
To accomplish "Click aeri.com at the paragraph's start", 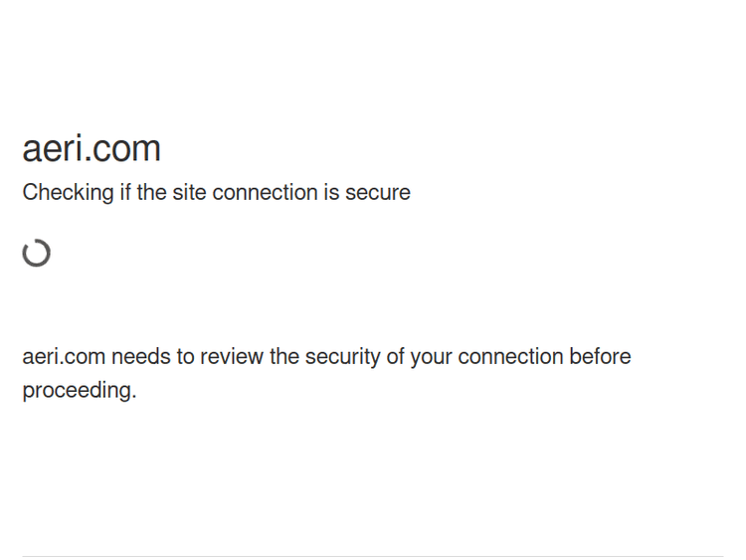I will coord(64,357).
